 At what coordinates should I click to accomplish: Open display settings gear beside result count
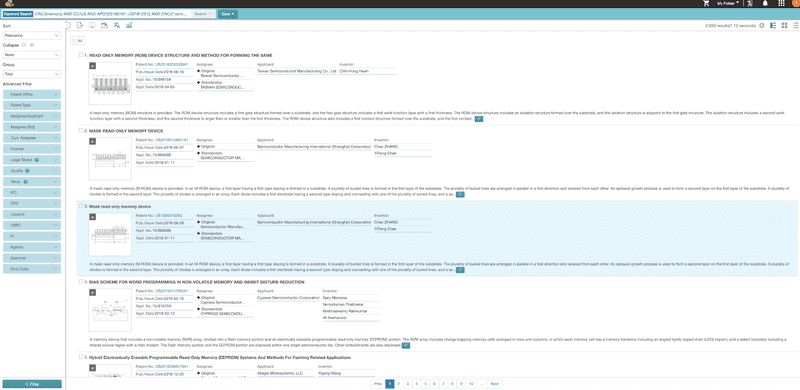coord(762,25)
